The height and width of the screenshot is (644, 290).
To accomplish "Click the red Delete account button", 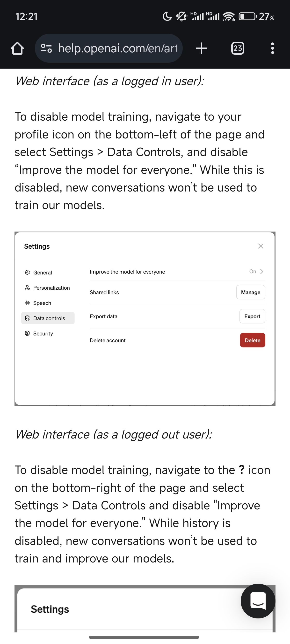I will pyautogui.click(x=253, y=340).
